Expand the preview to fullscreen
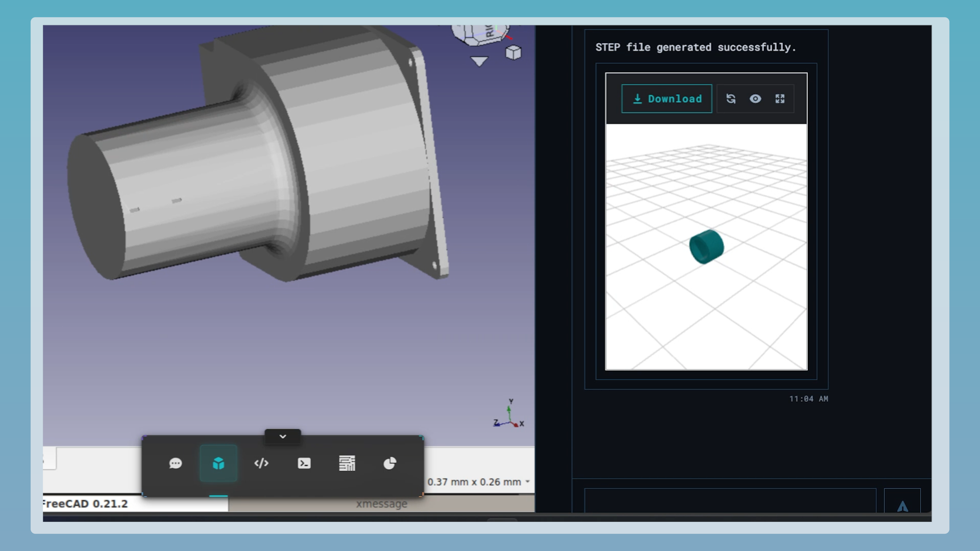Image resolution: width=980 pixels, height=551 pixels. point(780,99)
